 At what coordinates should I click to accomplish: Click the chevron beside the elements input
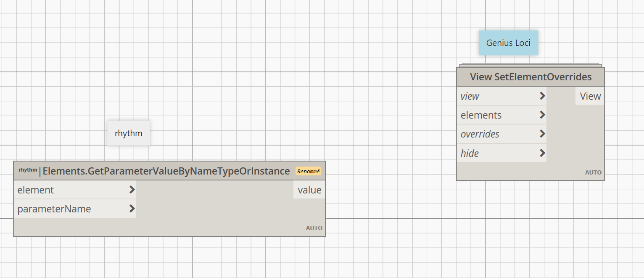[x=542, y=115]
